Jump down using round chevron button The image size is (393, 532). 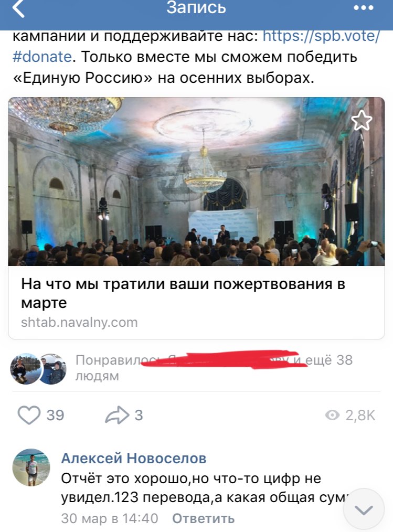tap(364, 509)
